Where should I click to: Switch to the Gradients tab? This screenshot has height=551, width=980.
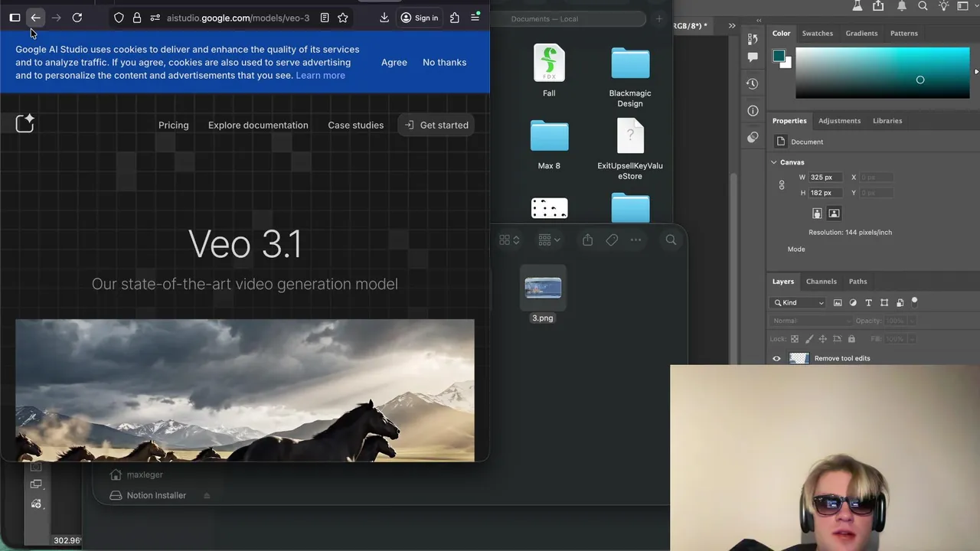click(861, 34)
